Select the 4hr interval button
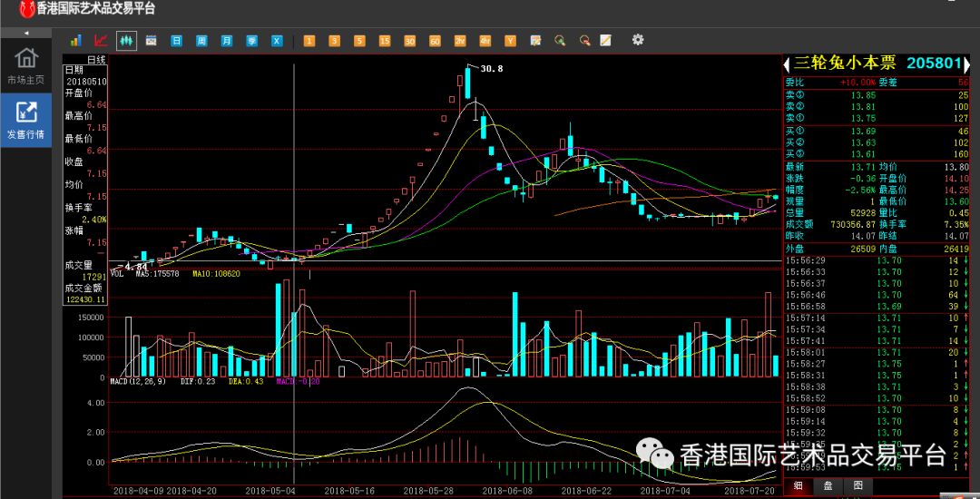980x499 pixels. pos(485,41)
